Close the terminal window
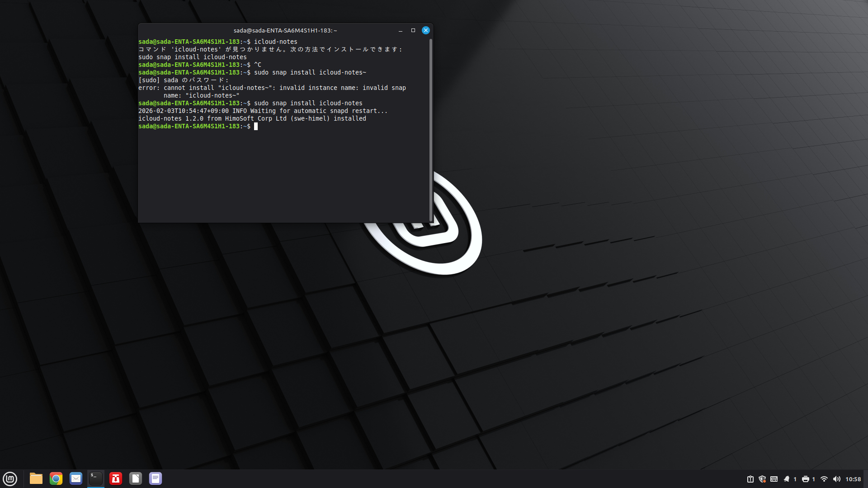The height and width of the screenshot is (488, 868). (425, 30)
